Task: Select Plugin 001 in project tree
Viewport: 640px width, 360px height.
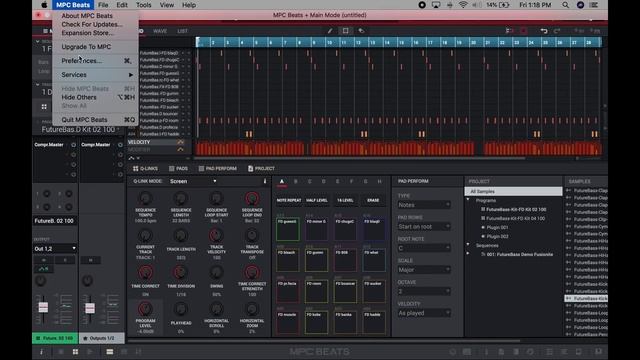Action: pos(497,227)
